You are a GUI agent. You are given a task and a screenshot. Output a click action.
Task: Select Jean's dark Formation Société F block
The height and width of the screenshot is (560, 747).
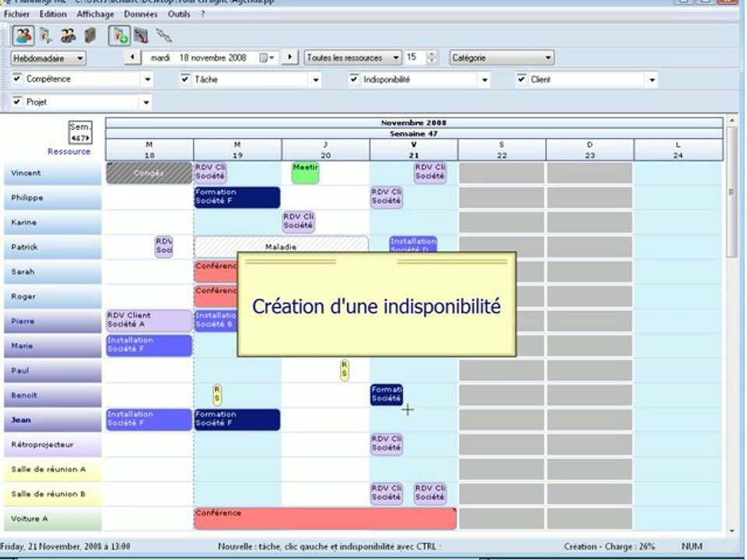237,420
